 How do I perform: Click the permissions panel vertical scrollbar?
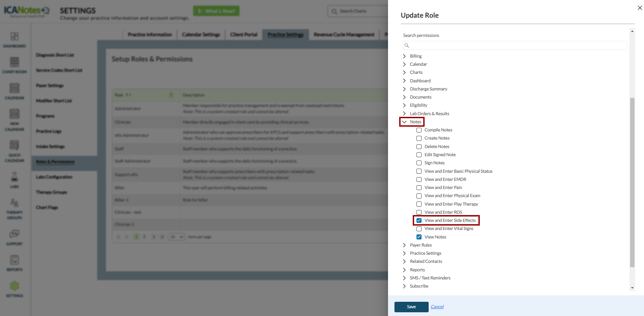(632, 182)
